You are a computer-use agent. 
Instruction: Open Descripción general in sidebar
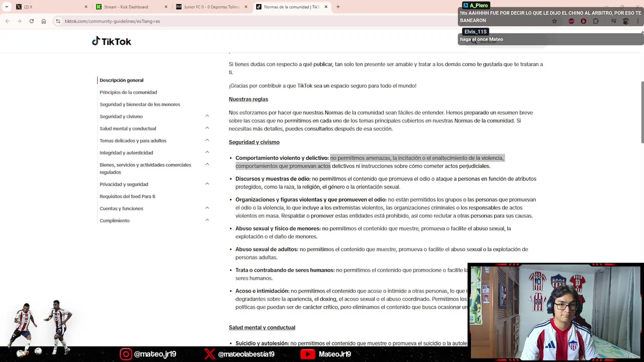[x=121, y=80]
